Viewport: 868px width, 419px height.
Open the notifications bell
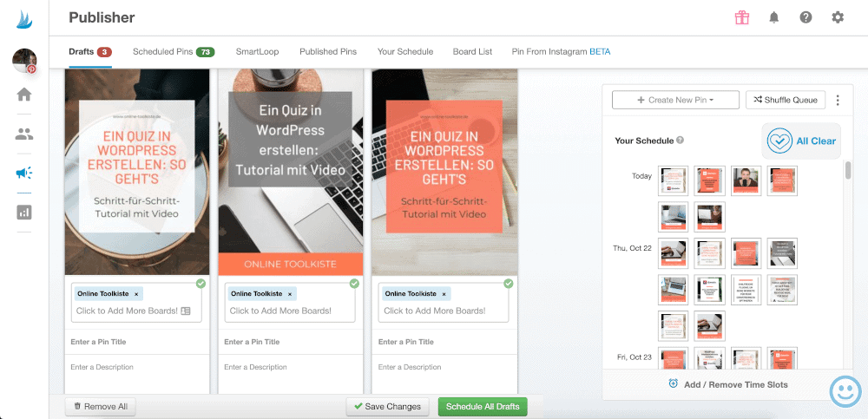pyautogui.click(x=773, y=17)
